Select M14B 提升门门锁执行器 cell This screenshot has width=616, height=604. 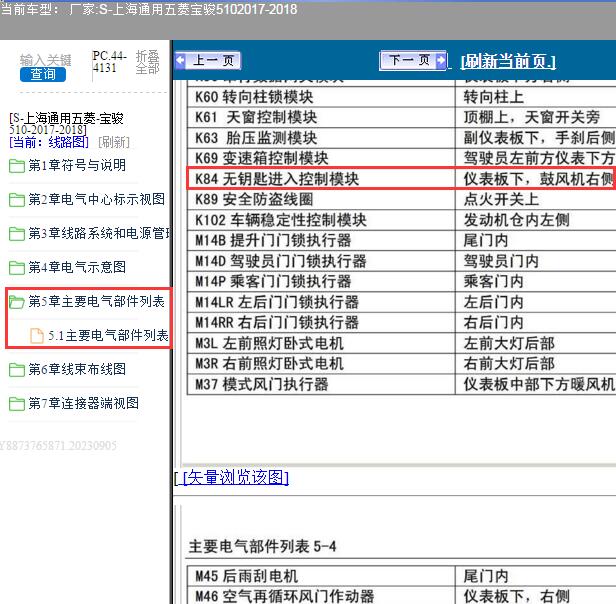point(321,240)
